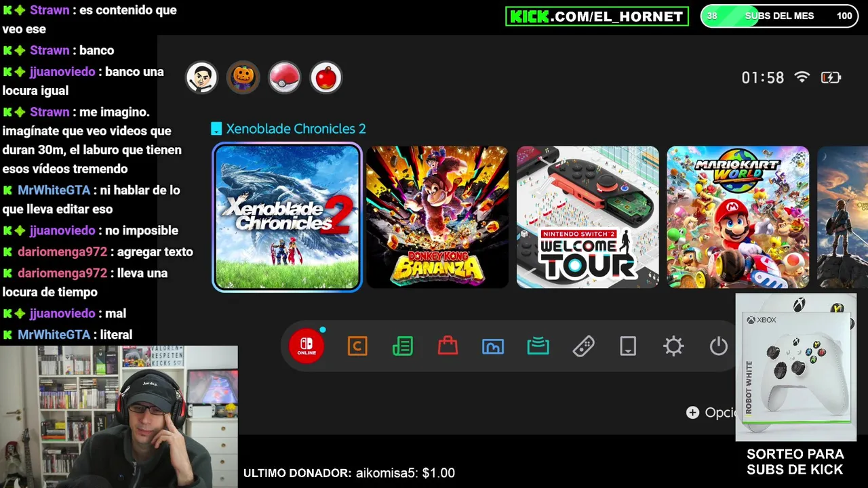The height and width of the screenshot is (488, 868).
Task: Check the Wi-Fi signal icon
Action: tap(802, 77)
